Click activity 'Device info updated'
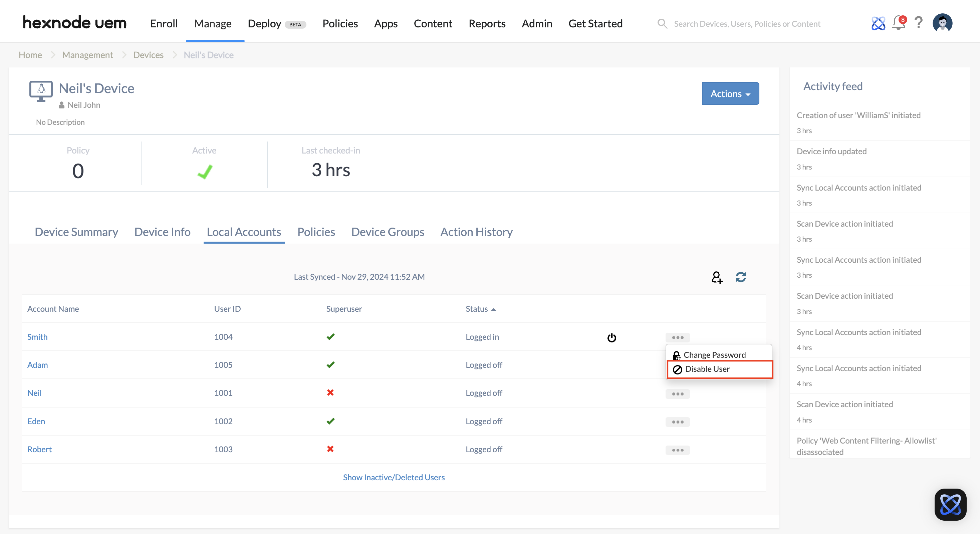 [831, 152]
